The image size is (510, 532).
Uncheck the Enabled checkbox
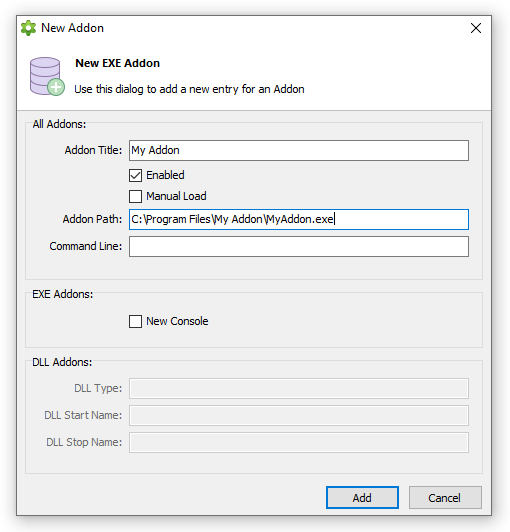135,175
